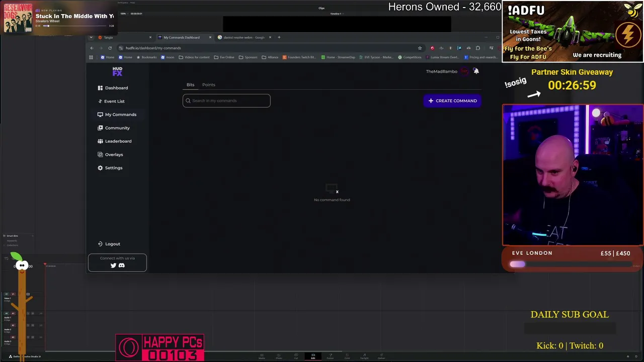This screenshot has width=644, height=362.
Task: Go back in the browser
Action: click(x=92, y=48)
